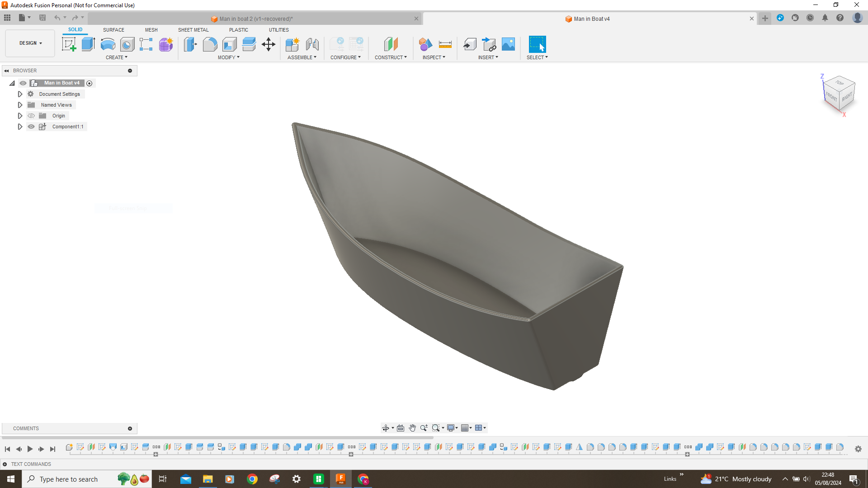Activate Man in Boat v4 radio button

(x=90, y=83)
